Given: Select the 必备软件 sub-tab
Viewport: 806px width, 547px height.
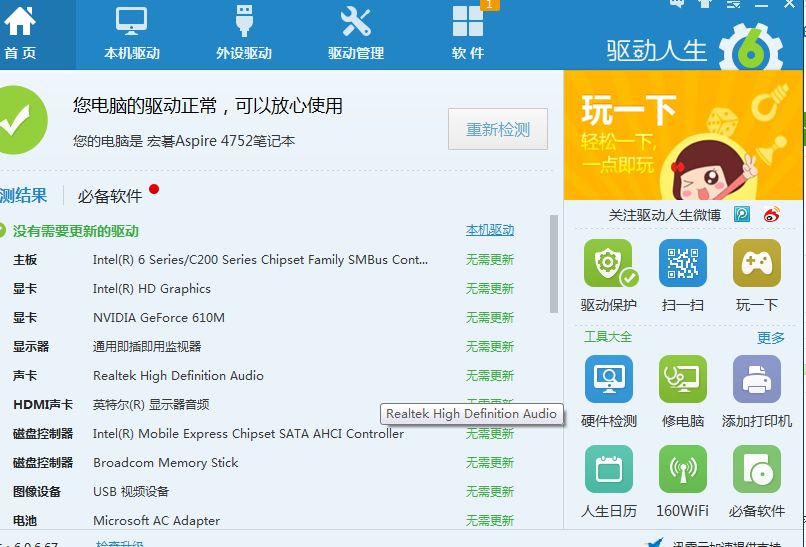Looking at the screenshot, I should coord(109,196).
